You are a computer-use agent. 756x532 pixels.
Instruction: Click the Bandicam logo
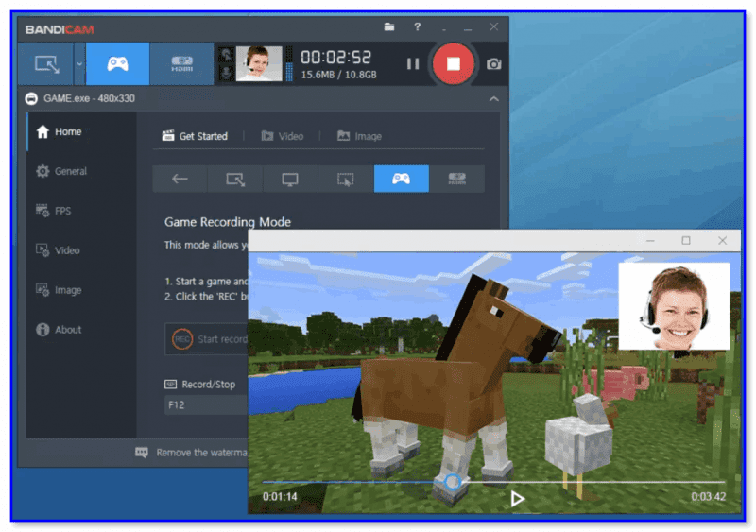click(x=60, y=29)
